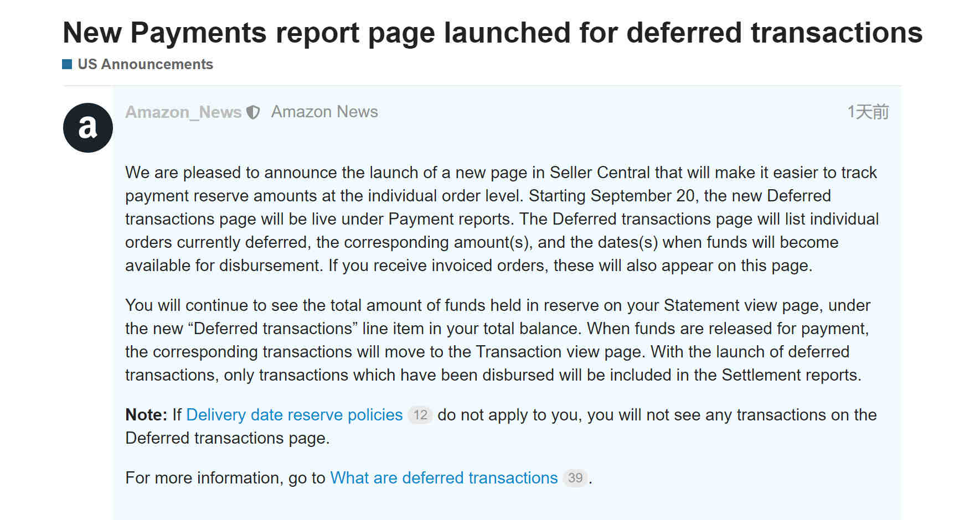Click the paragraph starting 'You will continue'
This screenshot has width=980, height=520.
tap(498, 340)
